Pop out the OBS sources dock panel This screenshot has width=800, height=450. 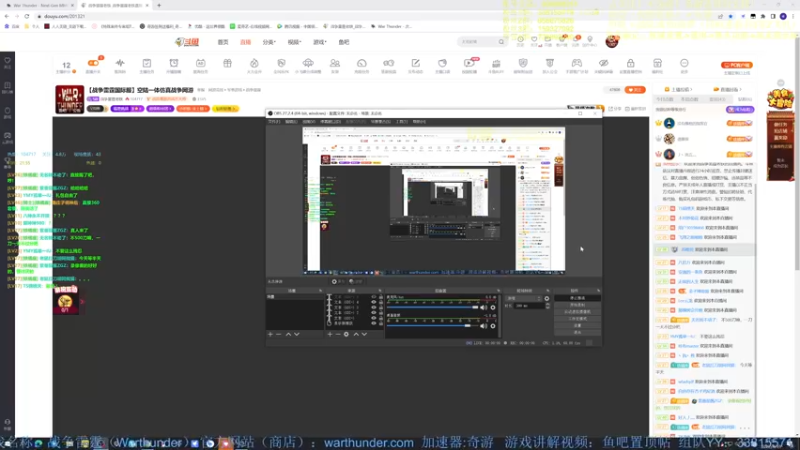380,291
